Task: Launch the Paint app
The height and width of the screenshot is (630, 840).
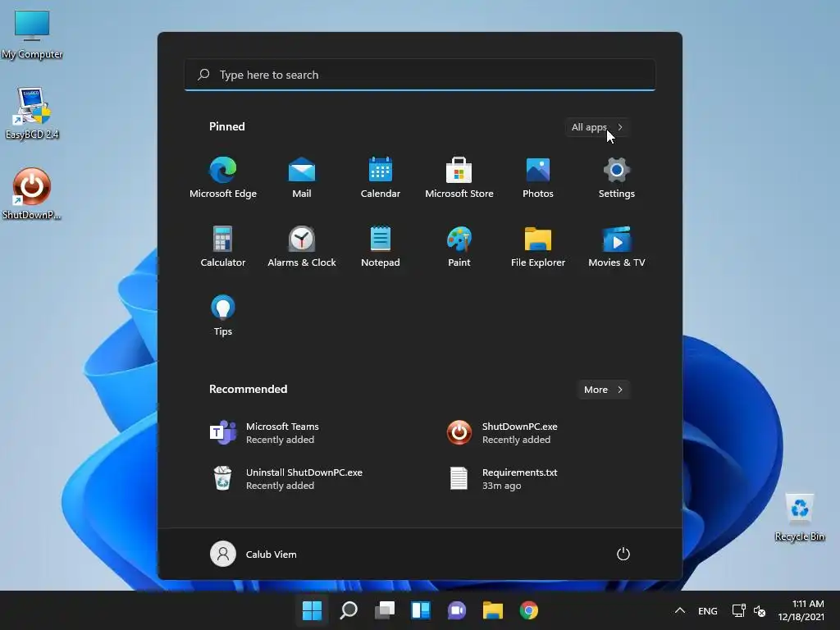Action: [x=459, y=246]
